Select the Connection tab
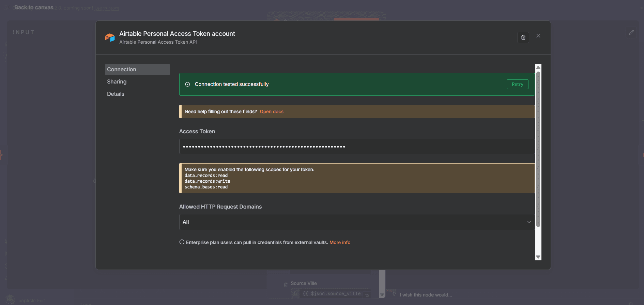This screenshot has width=644, height=305. [137, 70]
